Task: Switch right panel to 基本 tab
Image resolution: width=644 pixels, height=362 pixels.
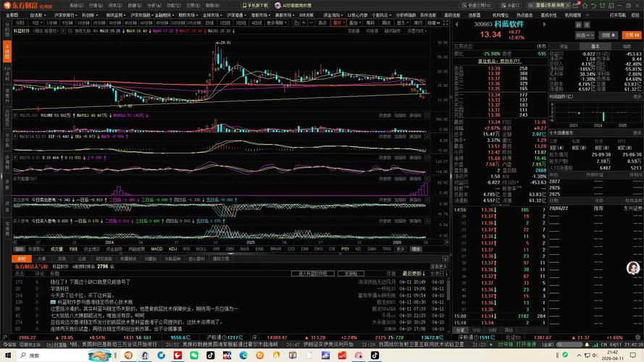Action: click(595, 46)
